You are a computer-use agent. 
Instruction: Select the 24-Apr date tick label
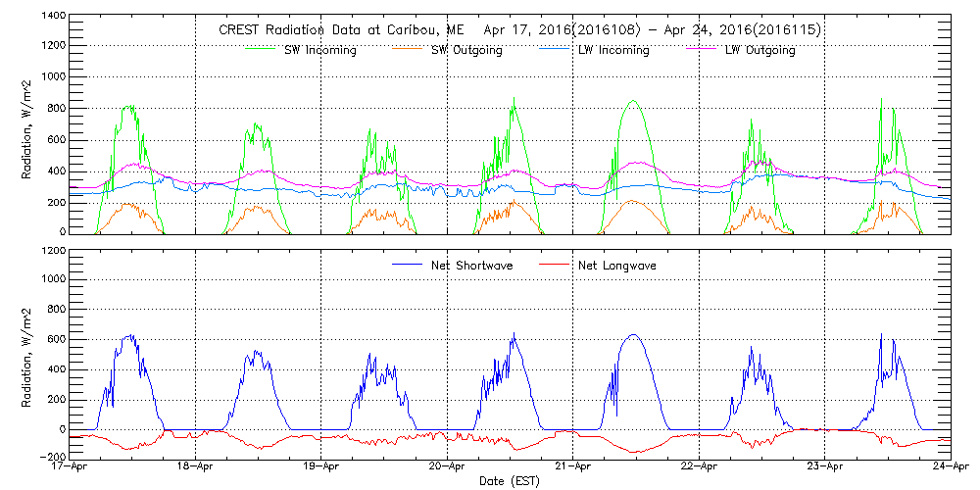tap(950, 468)
